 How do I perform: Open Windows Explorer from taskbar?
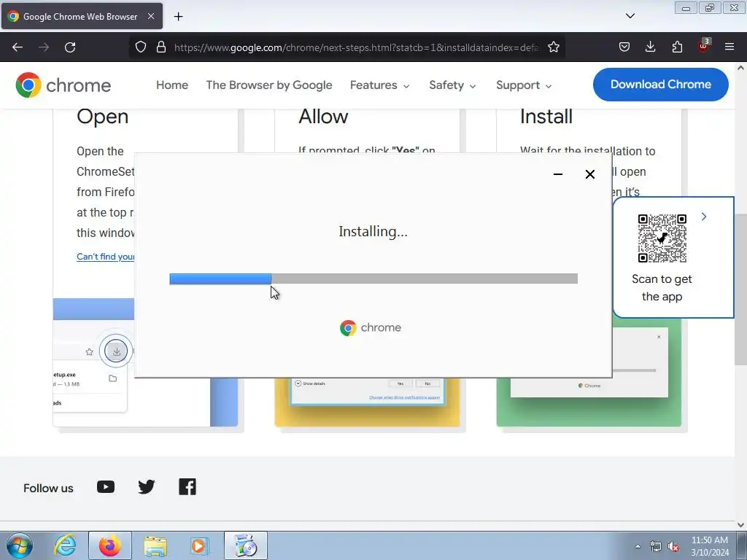tap(155, 545)
